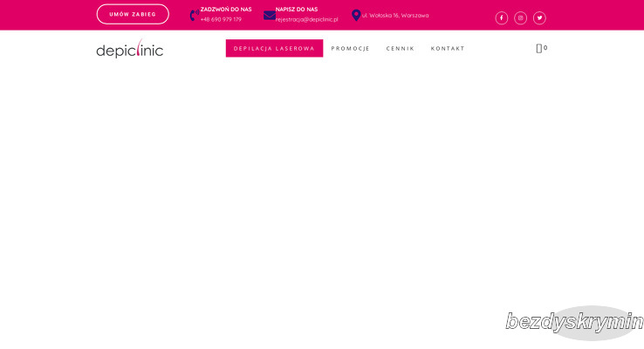
Task: Open the shopping cart icon
Action: click(x=539, y=49)
